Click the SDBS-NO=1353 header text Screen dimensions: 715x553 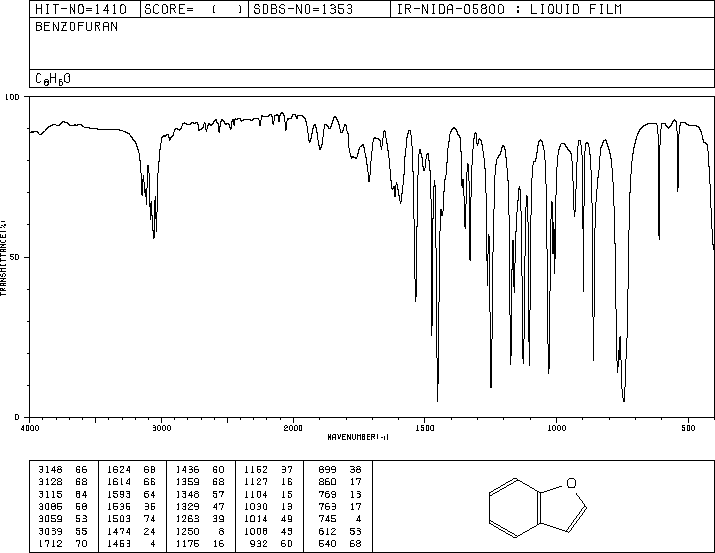pos(303,9)
